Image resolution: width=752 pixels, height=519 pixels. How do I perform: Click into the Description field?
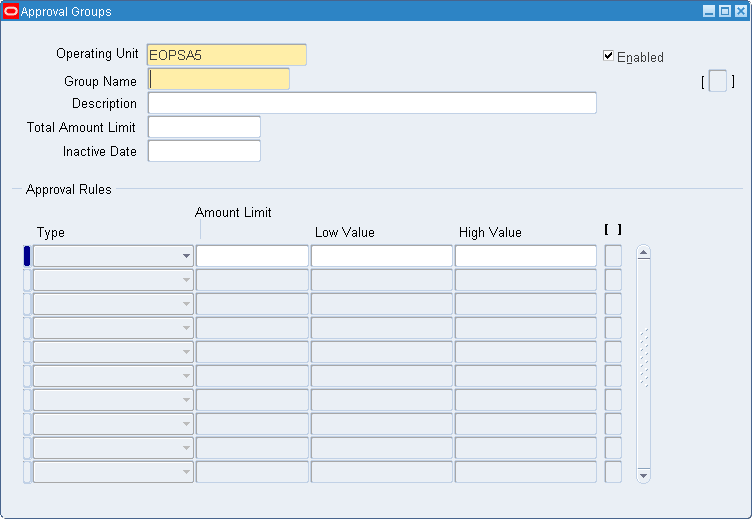[372, 103]
